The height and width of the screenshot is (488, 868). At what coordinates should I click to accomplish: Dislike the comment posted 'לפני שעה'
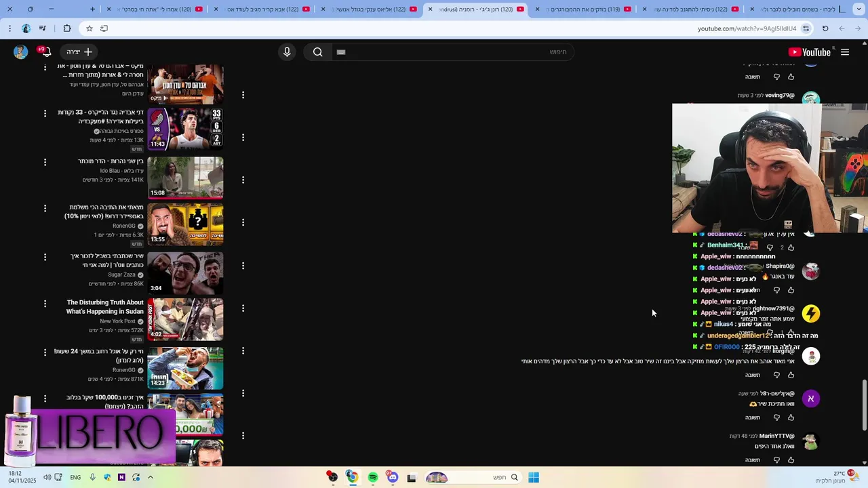coord(776,418)
